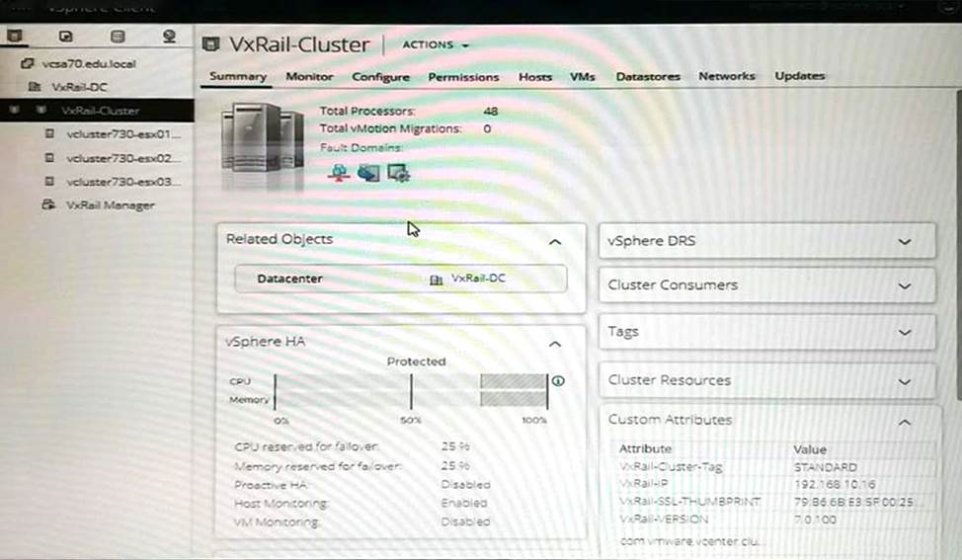Expand the Cluster Consumers panel
This screenshot has height=560, width=962.
905,285
